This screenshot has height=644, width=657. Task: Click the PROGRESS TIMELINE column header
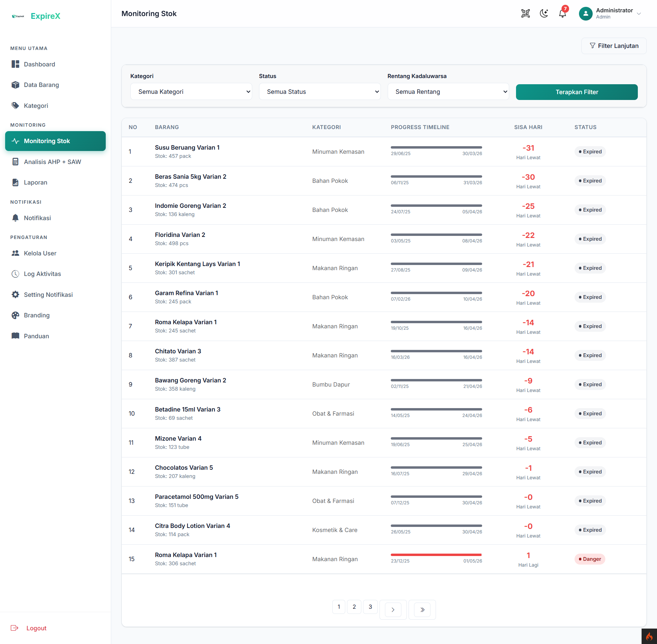420,127
